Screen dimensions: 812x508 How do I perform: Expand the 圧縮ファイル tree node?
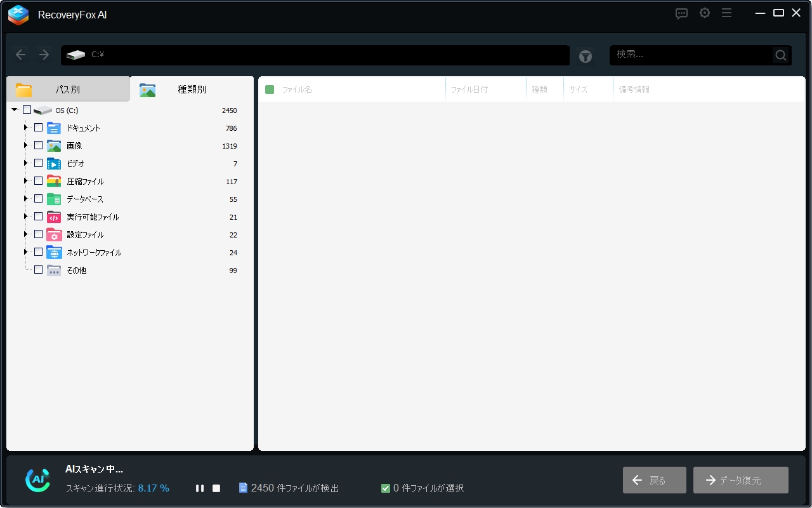(x=26, y=181)
